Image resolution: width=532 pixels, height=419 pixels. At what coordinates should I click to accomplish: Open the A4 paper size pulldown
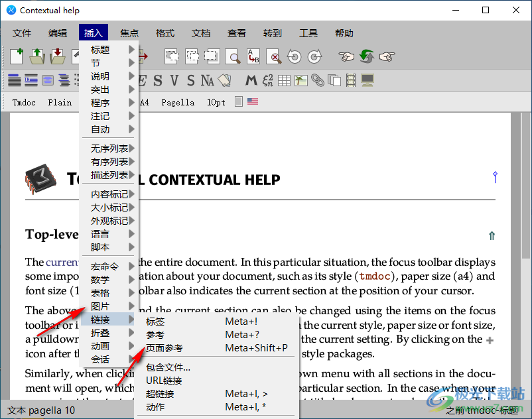pos(144,102)
